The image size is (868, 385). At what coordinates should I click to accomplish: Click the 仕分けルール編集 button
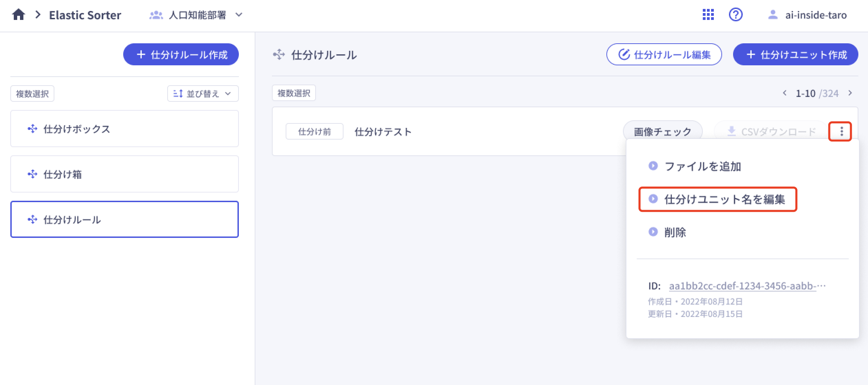[x=664, y=54]
